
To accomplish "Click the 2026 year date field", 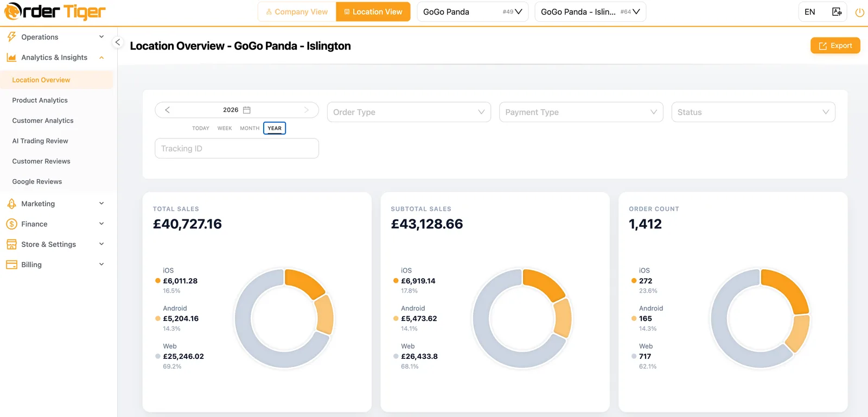I will click(237, 110).
